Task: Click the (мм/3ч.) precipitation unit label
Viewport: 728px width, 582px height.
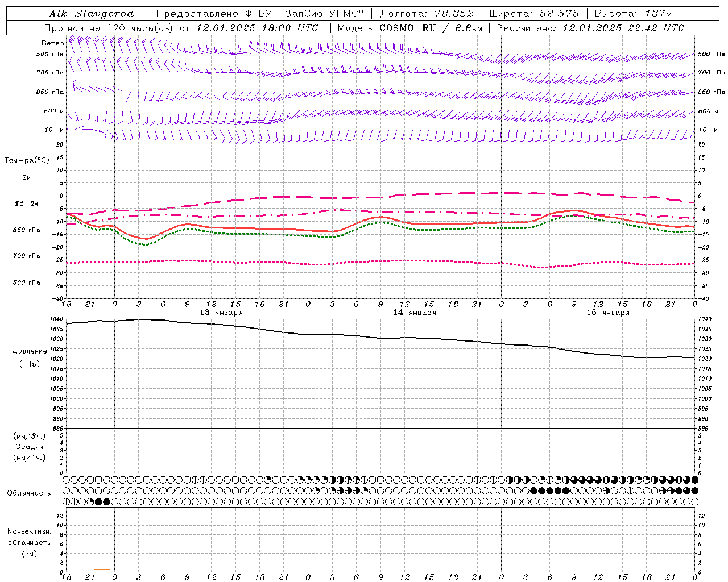Action: coord(29,436)
